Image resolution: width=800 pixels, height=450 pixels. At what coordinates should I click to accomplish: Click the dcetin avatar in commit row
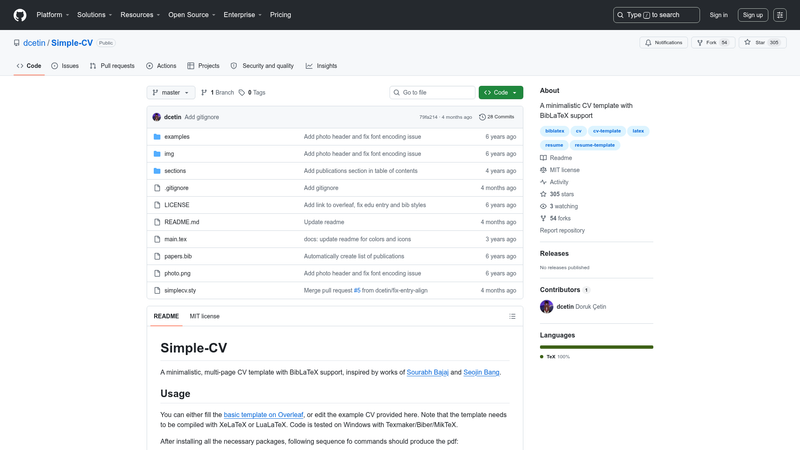[x=157, y=117]
